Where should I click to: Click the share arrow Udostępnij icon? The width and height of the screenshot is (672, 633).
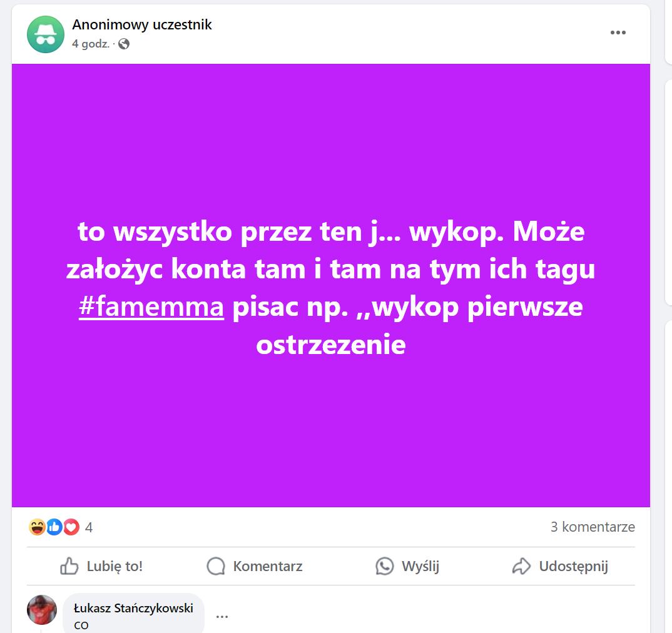tap(522, 566)
